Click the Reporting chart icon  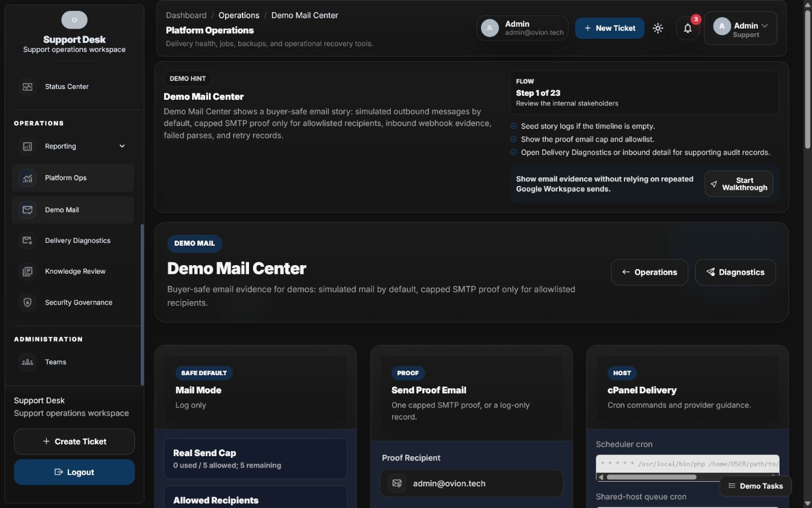pyautogui.click(x=27, y=147)
